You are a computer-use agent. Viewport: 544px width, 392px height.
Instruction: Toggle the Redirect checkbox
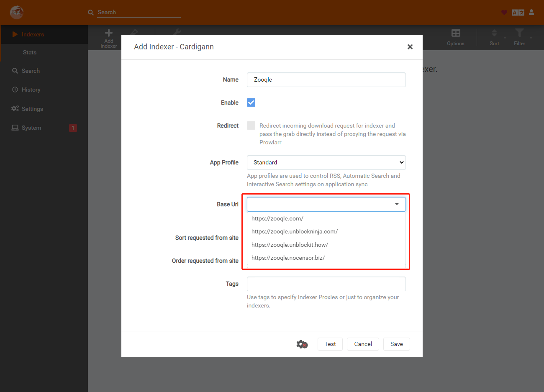(251, 126)
